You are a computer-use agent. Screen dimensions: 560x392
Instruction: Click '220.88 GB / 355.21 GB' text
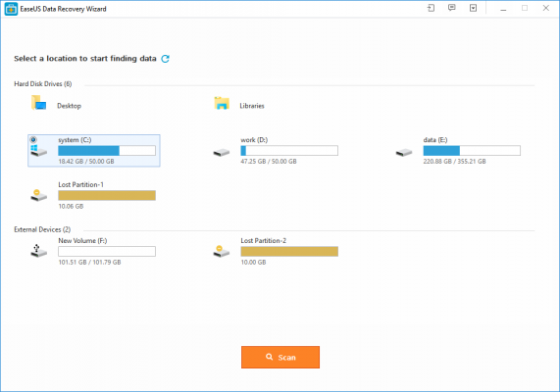[x=454, y=162]
